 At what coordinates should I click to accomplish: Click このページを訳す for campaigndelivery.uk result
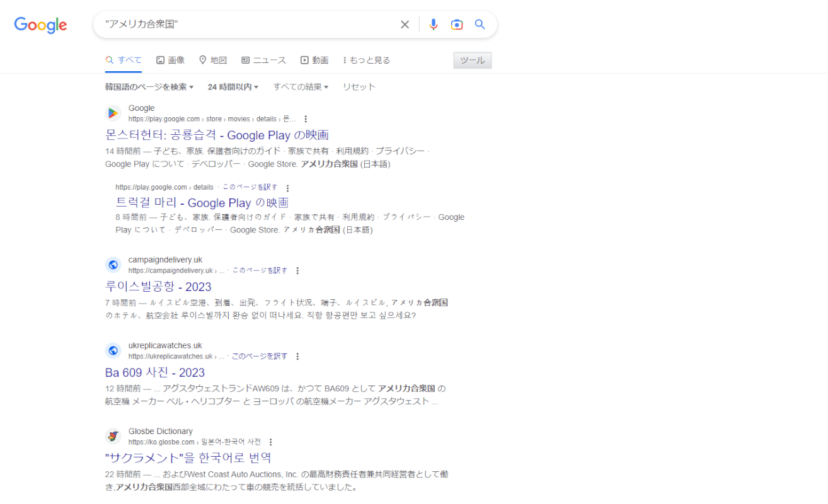260,271
